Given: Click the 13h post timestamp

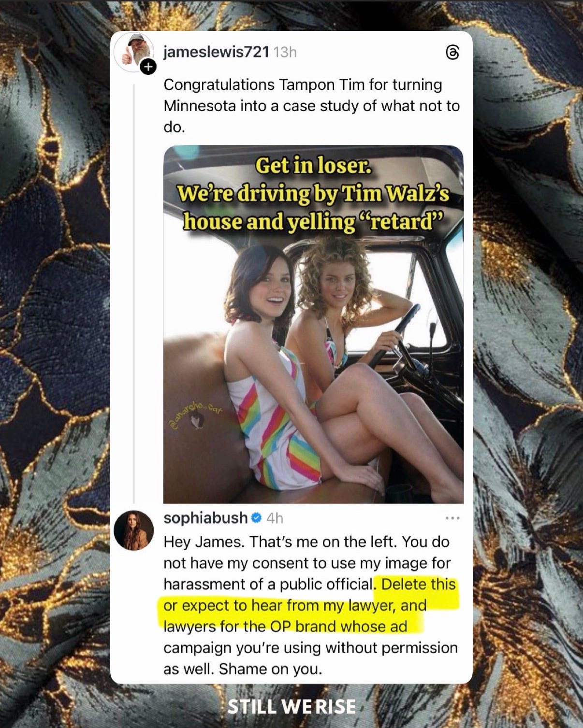Looking at the screenshot, I should coord(285,52).
